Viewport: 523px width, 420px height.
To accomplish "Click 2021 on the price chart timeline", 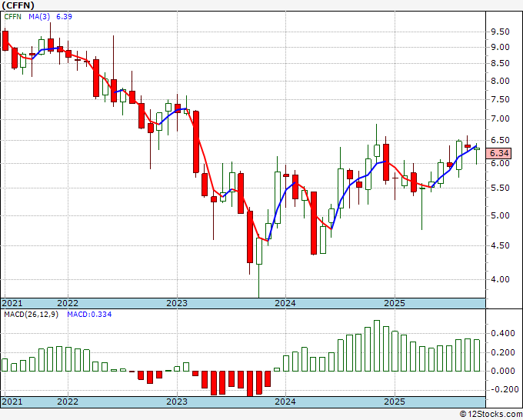I will [12, 303].
